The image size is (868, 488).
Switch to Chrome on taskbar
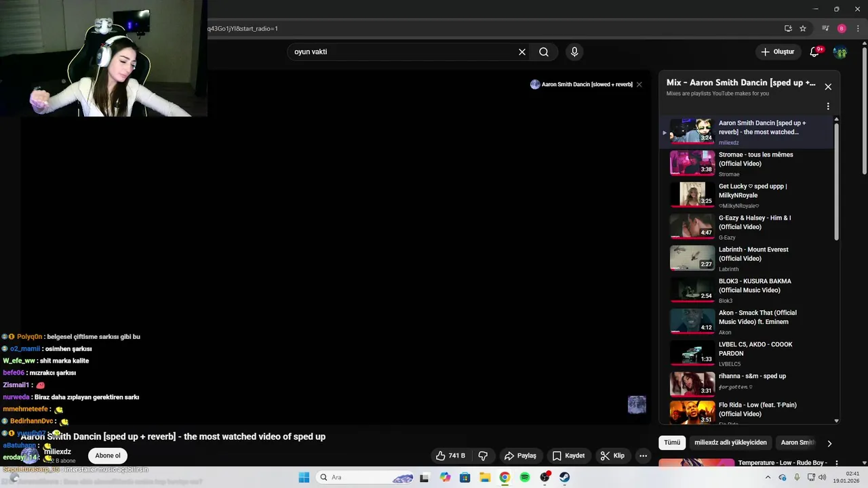coord(505,477)
